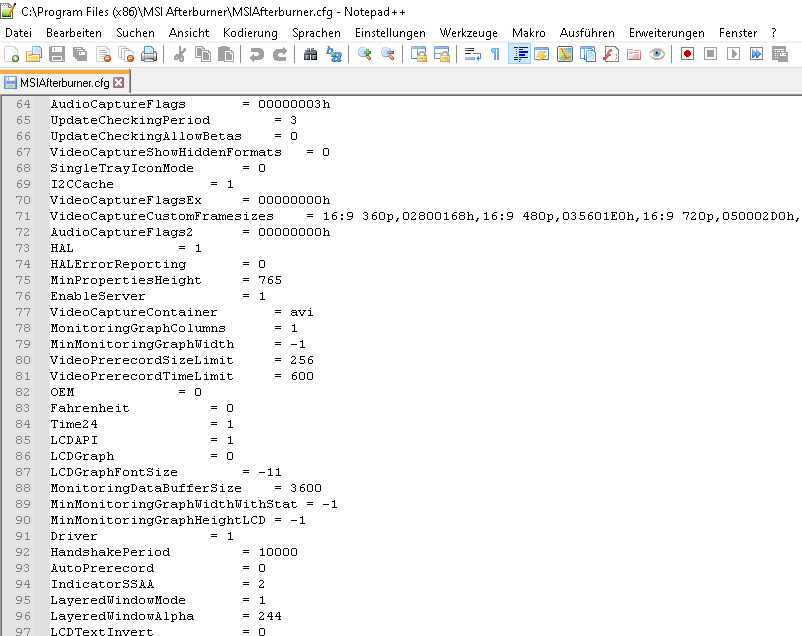The image size is (802, 636).
Task: Redo the last edit
Action: [x=279, y=54]
